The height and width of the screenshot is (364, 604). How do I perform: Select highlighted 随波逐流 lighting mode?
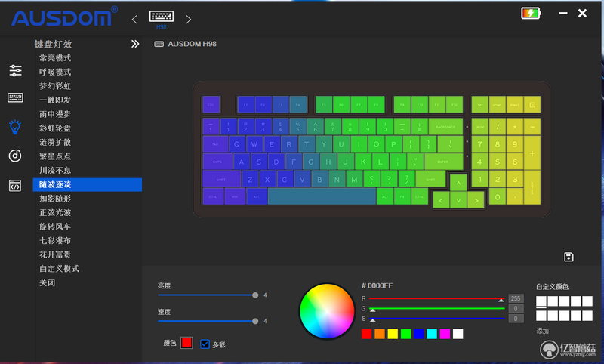coord(88,184)
